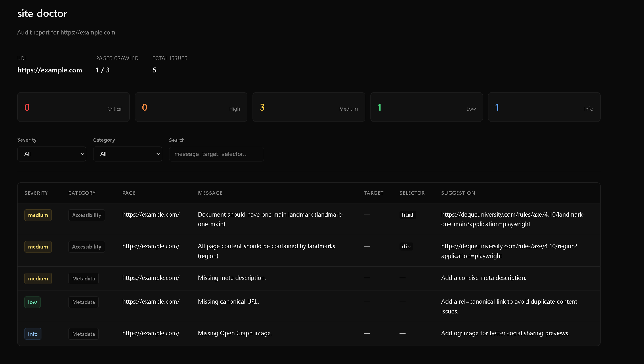Image resolution: width=644 pixels, height=364 pixels.
Task: Click the SEVERITY column header in the table
Action: pyautogui.click(x=36, y=193)
